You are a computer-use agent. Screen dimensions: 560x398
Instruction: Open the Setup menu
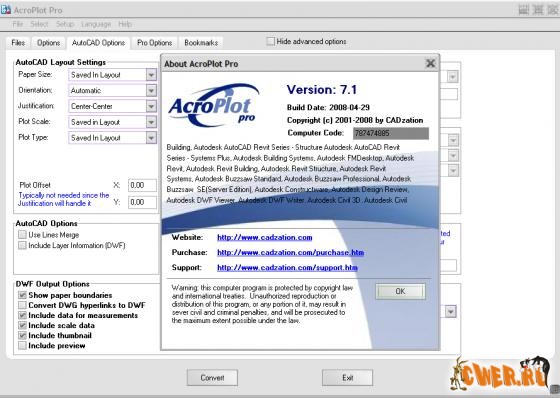coord(65,24)
